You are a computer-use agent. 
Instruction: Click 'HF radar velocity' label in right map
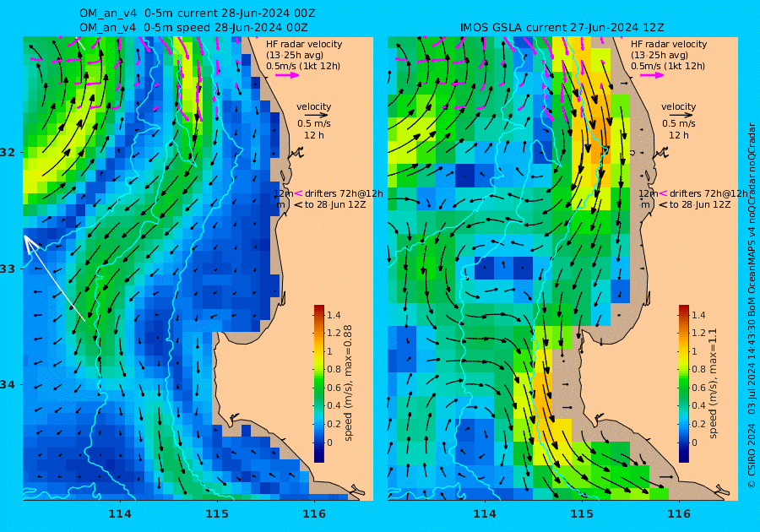coord(669,44)
